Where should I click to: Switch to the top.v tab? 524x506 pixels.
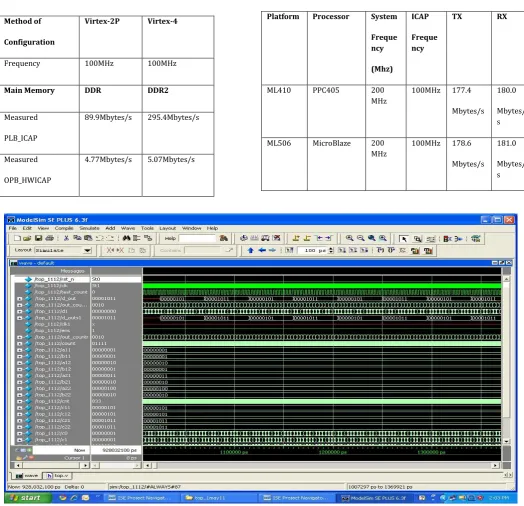(57, 475)
